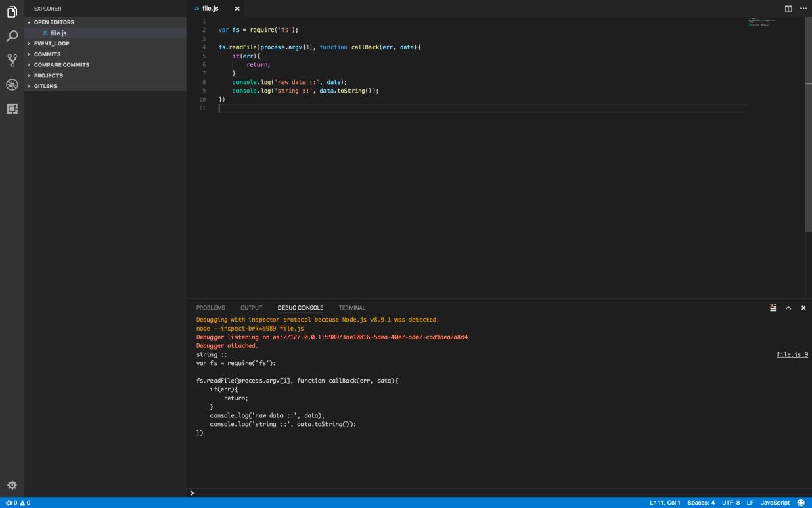Open the editor More Actions ellipsis

coord(803,9)
